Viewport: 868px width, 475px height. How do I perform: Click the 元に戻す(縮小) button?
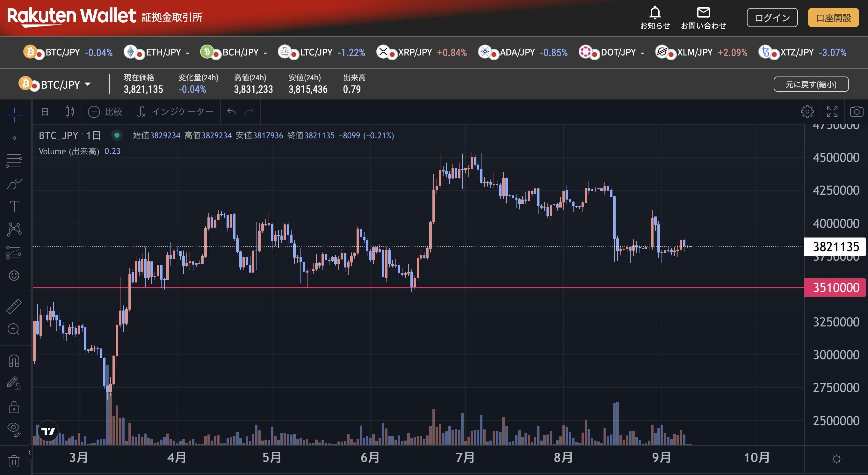tap(811, 84)
